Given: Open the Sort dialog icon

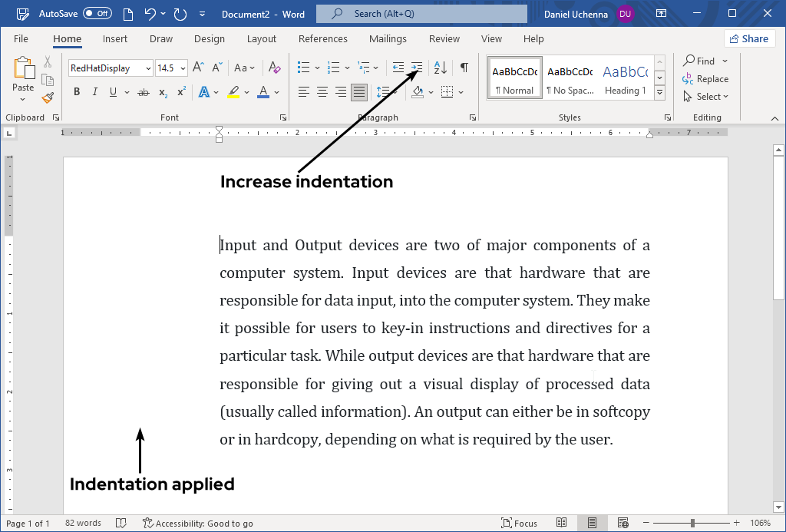Looking at the screenshot, I should tap(440, 66).
